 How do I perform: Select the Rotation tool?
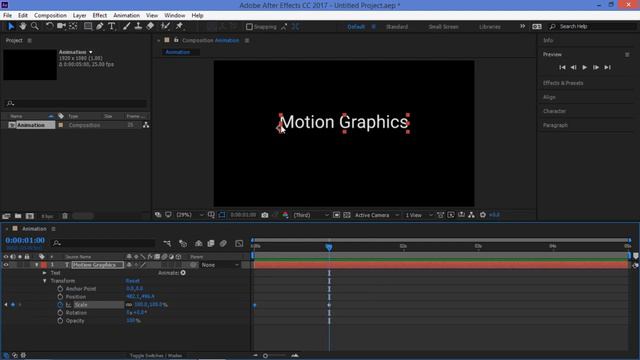(x=49, y=27)
